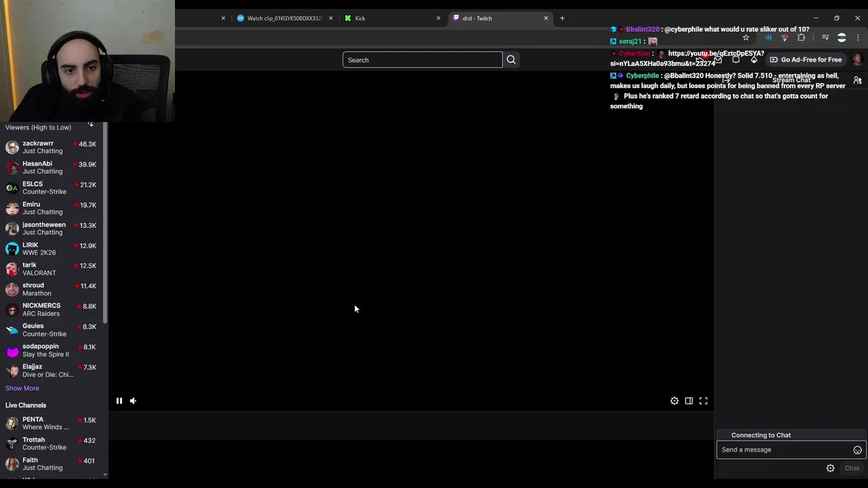The width and height of the screenshot is (868, 488).
Task: Click sodapoppin avatar icon
Action: 12,350
